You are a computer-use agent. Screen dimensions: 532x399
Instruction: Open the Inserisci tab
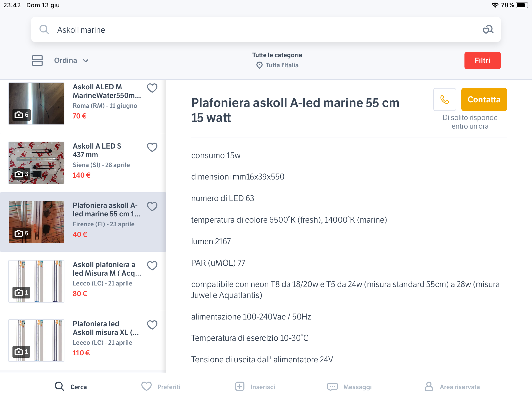[x=255, y=387]
